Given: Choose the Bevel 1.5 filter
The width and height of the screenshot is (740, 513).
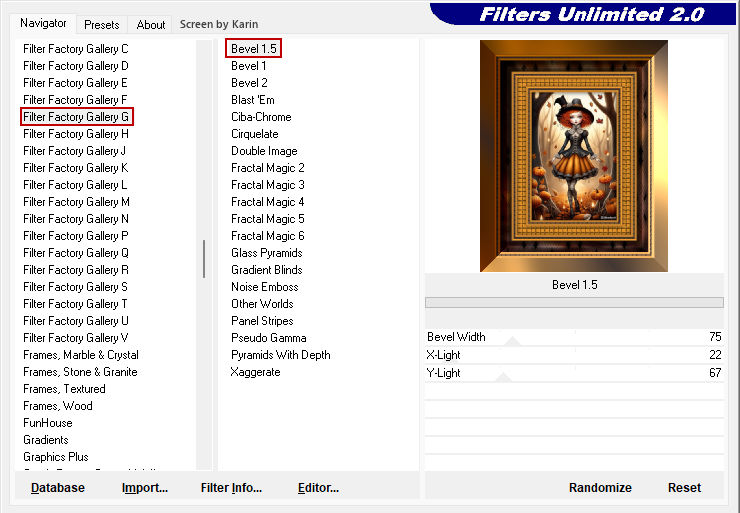Looking at the screenshot, I should (x=254, y=48).
